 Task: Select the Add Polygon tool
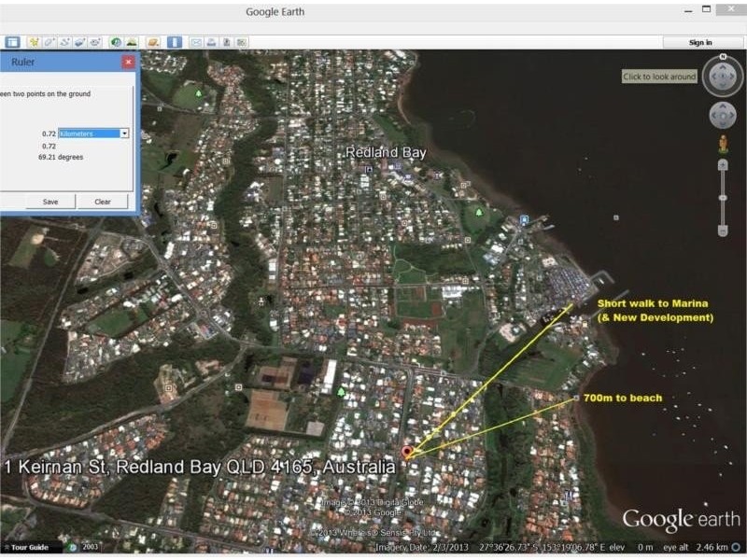click(x=49, y=42)
